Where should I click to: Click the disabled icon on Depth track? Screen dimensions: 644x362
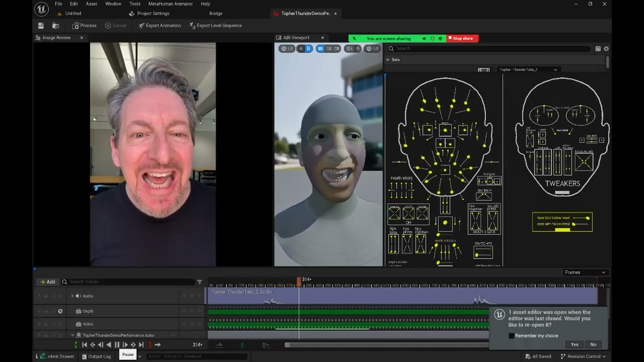pos(60,311)
